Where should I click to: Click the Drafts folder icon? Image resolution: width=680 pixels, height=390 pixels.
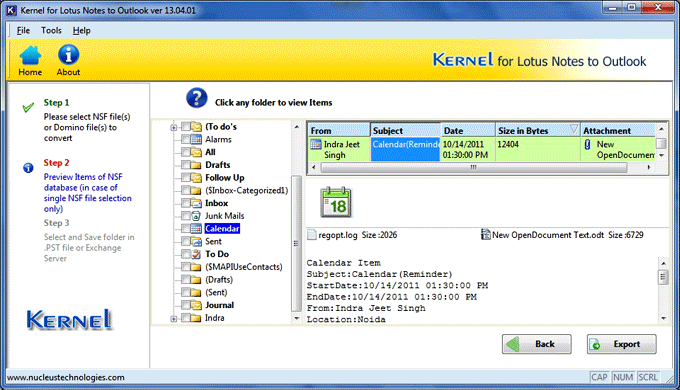pyautogui.click(x=196, y=165)
